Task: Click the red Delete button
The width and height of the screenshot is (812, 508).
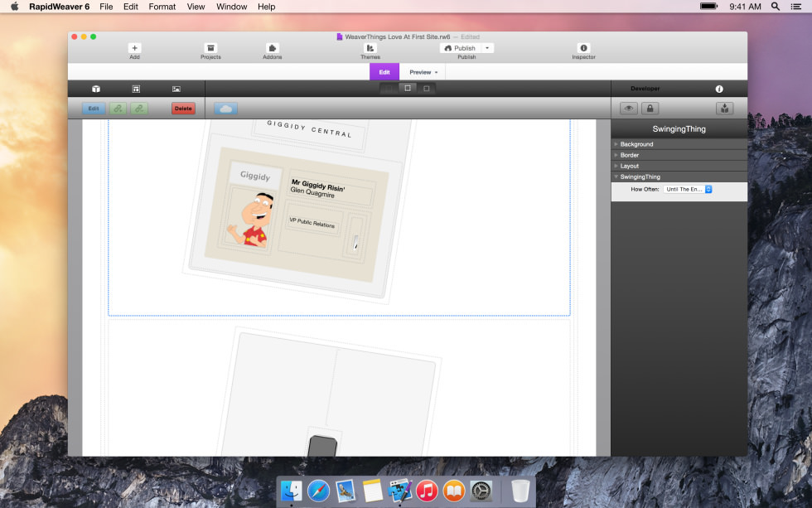Action: point(183,109)
